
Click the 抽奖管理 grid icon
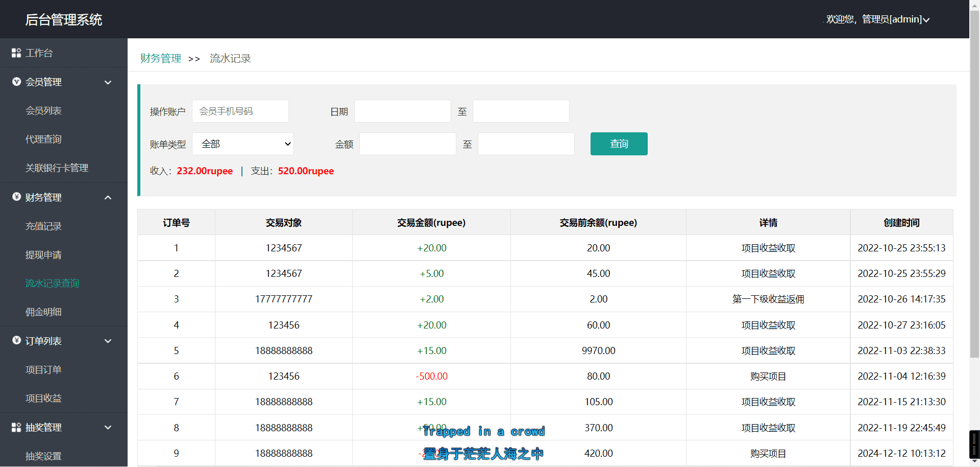coord(16,427)
